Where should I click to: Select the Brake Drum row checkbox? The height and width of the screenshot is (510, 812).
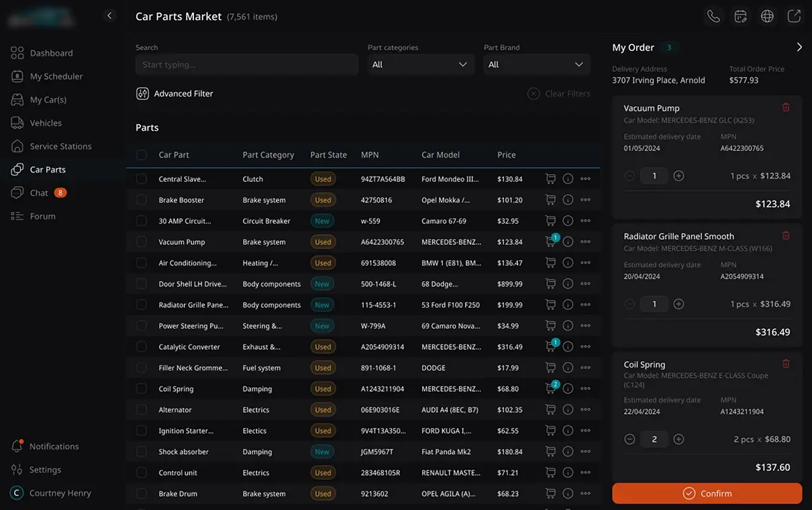[141, 493]
